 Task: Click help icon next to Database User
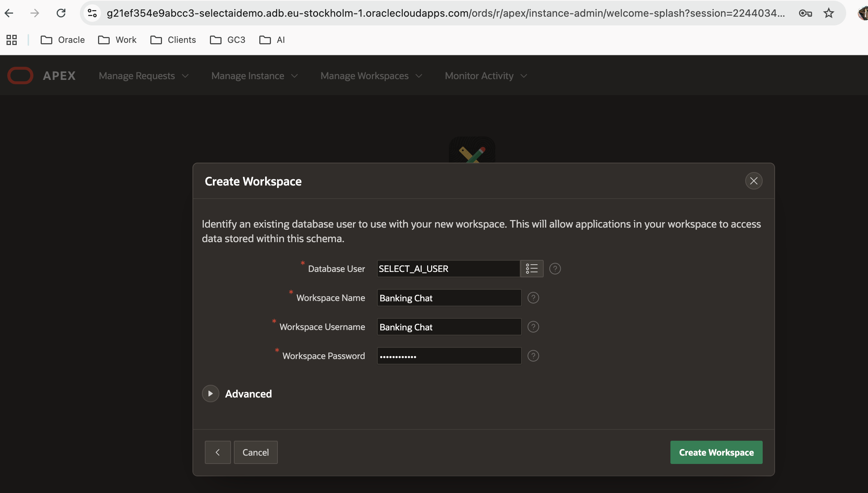(555, 269)
